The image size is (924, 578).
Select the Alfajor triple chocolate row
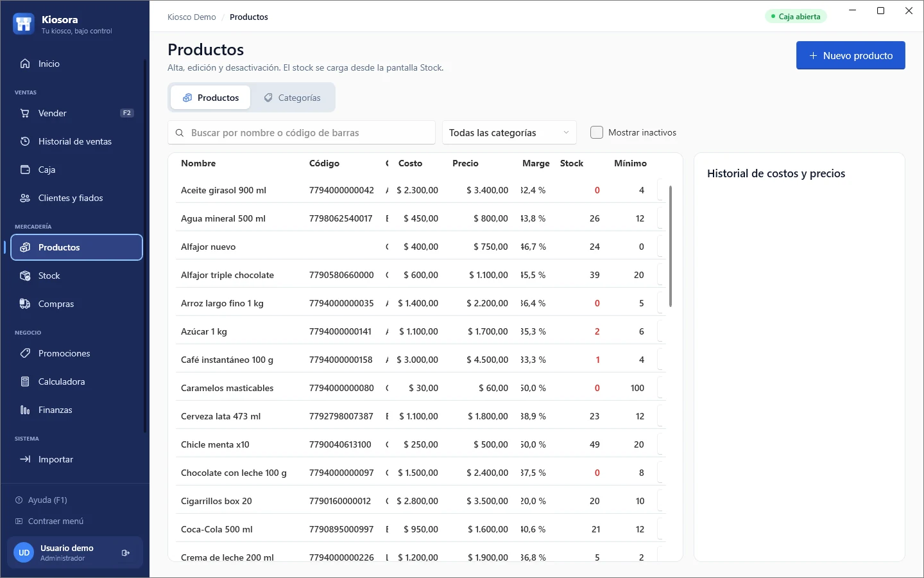420,275
